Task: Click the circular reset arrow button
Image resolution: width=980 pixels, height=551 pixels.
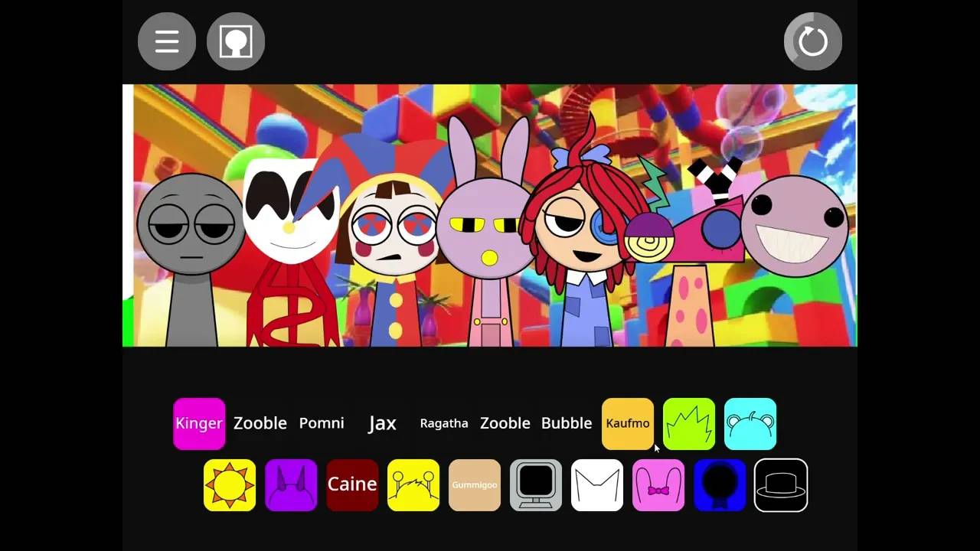Action: tap(813, 41)
